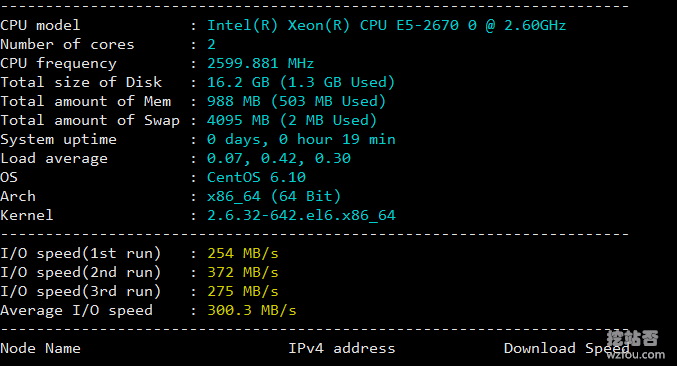
Task: Select the memory value 988 MB (503 MB Used)
Action: pyautogui.click(x=296, y=101)
